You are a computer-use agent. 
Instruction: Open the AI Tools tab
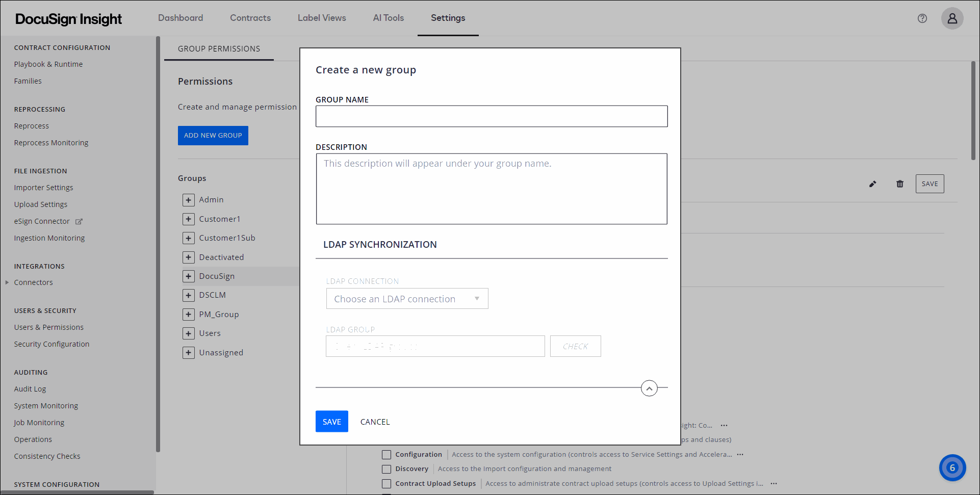[x=388, y=18]
